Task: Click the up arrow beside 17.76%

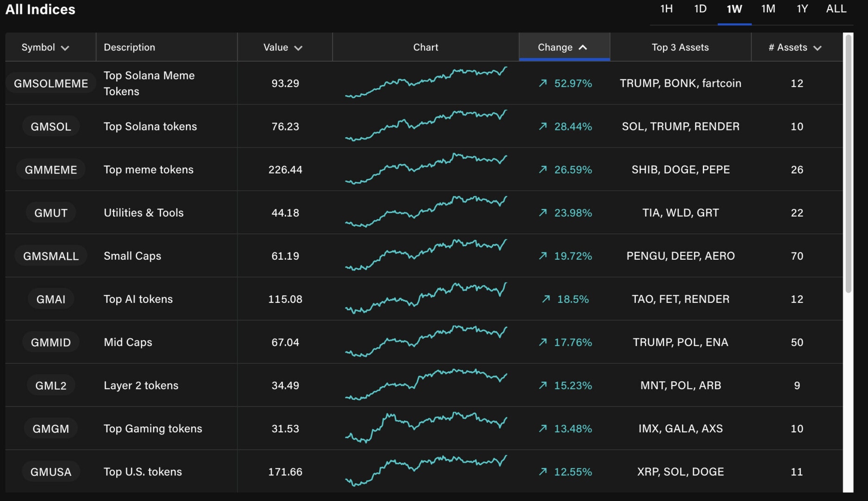Action: 543,342
